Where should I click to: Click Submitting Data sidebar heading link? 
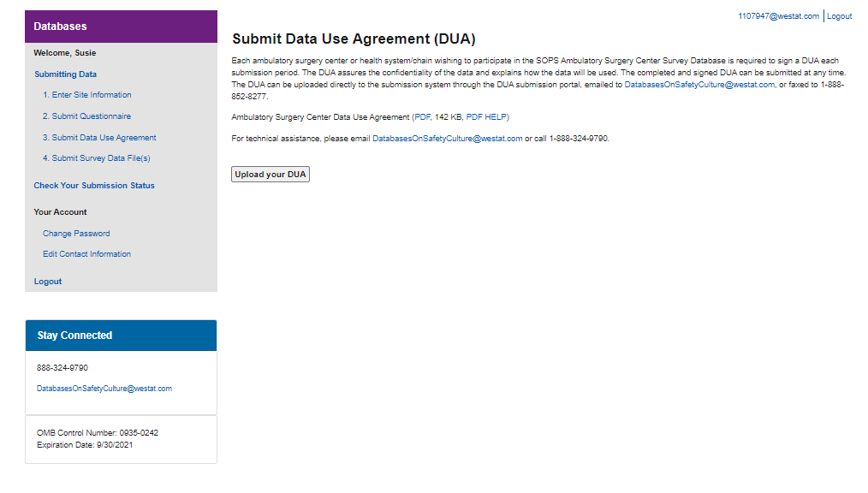click(x=65, y=74)
